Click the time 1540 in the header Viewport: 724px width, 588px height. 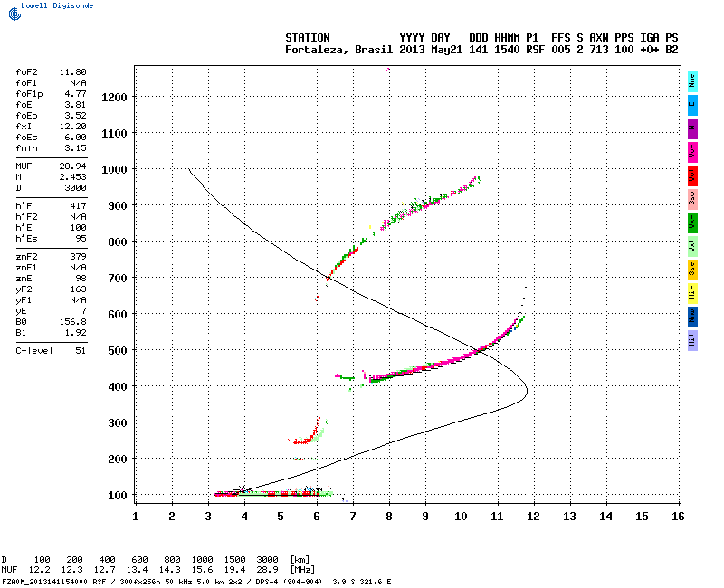pos(507,50)
